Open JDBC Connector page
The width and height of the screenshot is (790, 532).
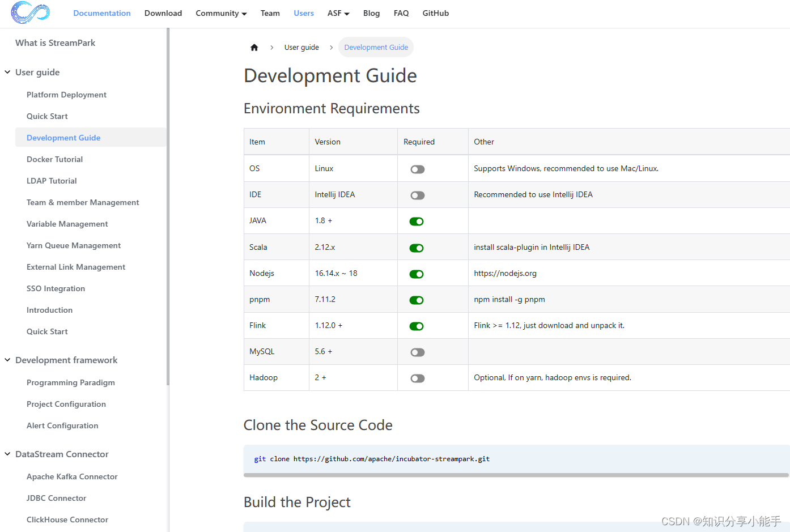point(56,498)
